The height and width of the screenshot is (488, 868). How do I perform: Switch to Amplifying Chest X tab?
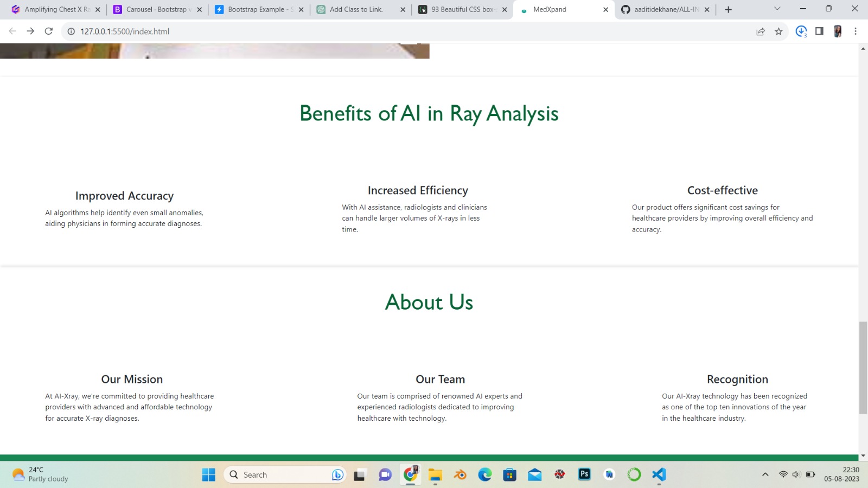[x=52, y=9]
